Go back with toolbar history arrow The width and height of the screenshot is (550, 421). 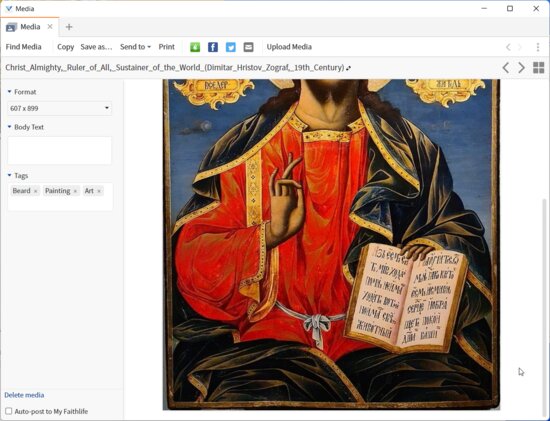click(x=508, y=47)
